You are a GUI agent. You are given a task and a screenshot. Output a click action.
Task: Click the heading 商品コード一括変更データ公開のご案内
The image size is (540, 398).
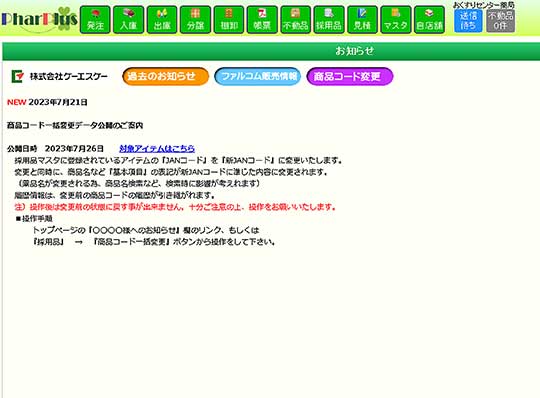(75, 125)
